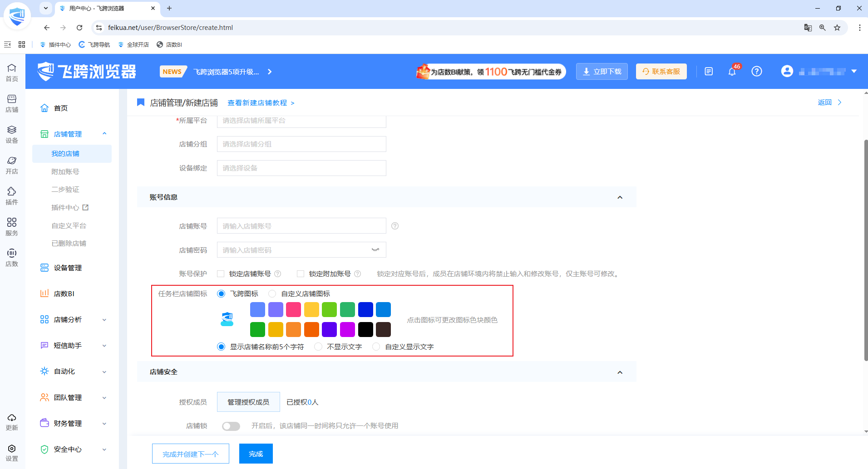Open the 服务 grid icon

coord(12,227)
